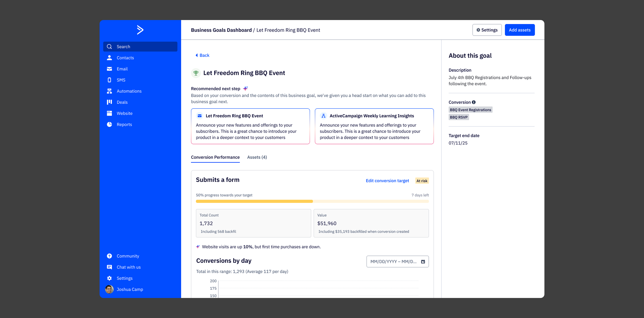This screenshot has width=644, height=318.
Task: Click the sidebar Search field
Action: 140,47
